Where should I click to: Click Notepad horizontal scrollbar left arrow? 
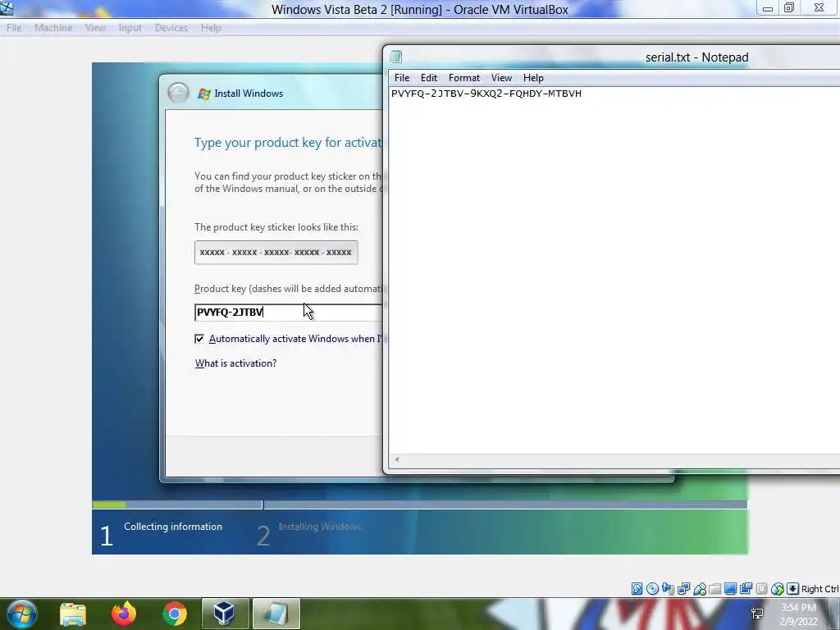(397, 459)
